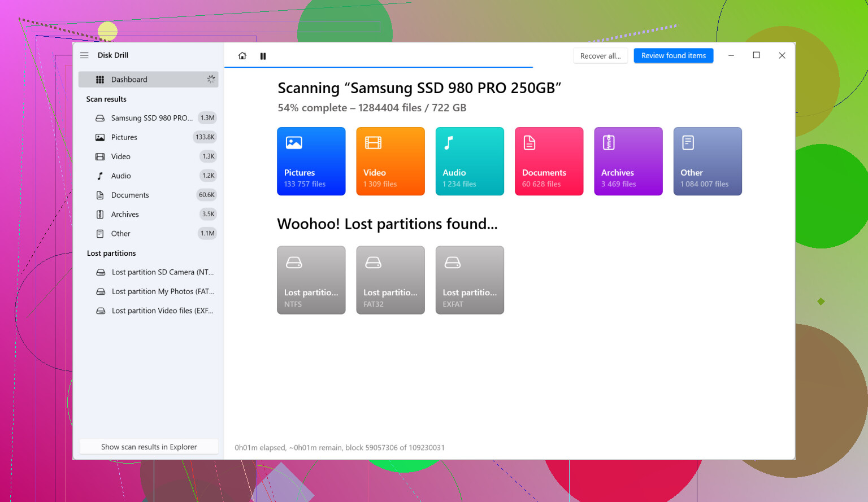Click the 1.3M badge next to Samsung SSD
This screenshot has height=502, width=868.
[x=207, y=118]
